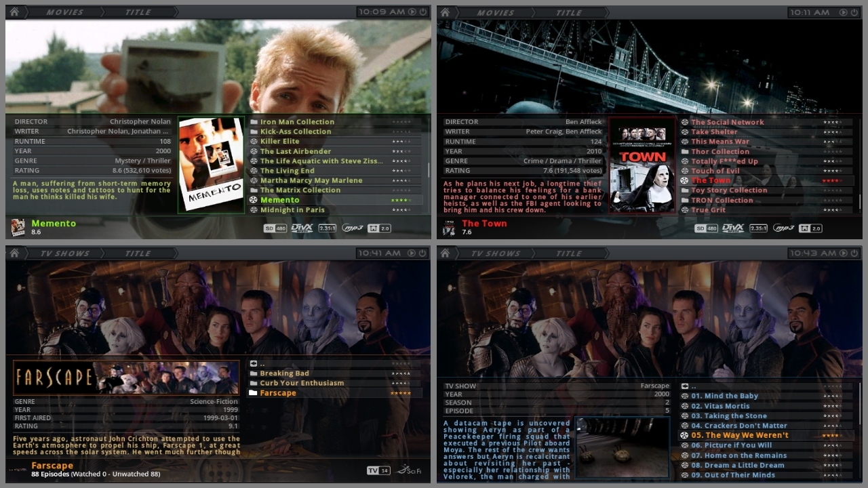868x488 pixels.
Task: Click the Memento movie list scrollbar
Action: (x=428, y=170)
